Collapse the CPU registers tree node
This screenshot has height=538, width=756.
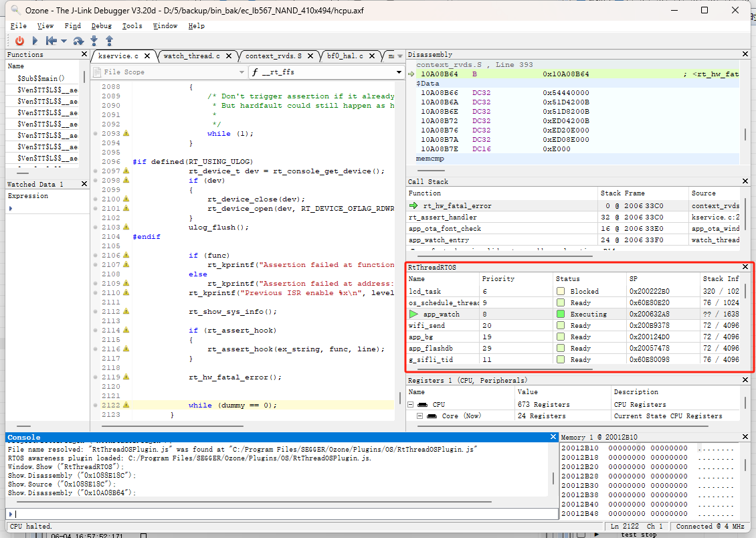[410, 404]
